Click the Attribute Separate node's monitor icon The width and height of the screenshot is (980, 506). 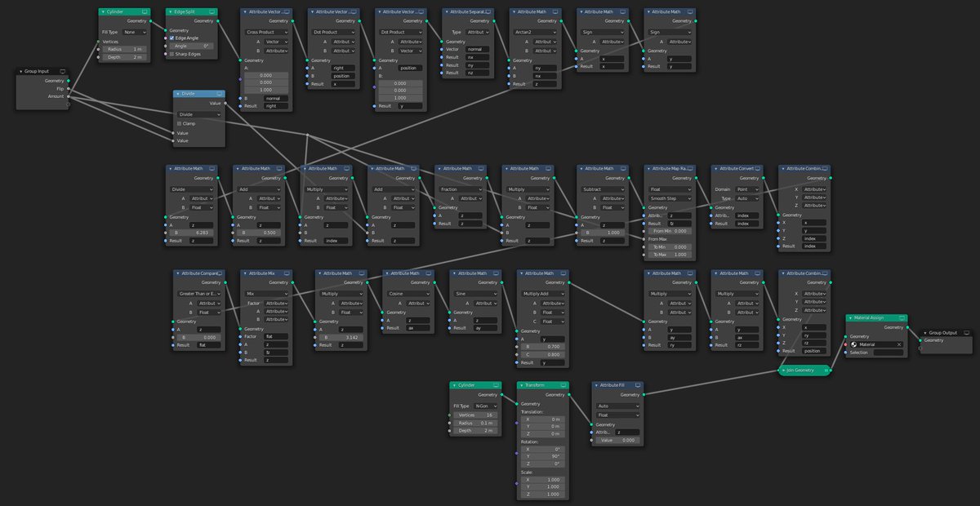(488, 12)
